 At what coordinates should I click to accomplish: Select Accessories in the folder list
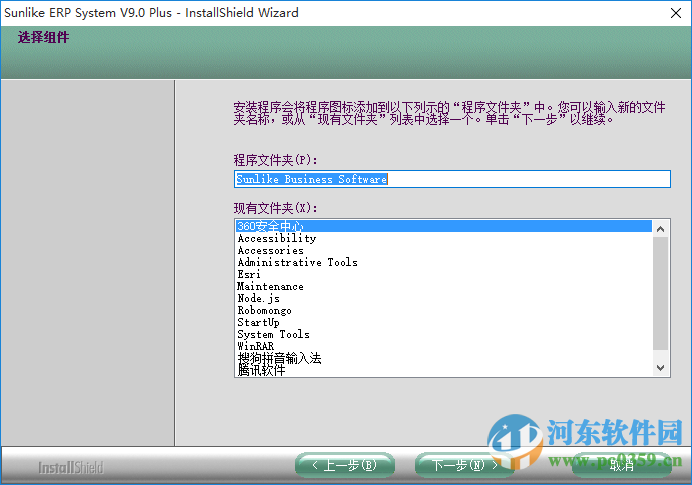tap(444, 250)
